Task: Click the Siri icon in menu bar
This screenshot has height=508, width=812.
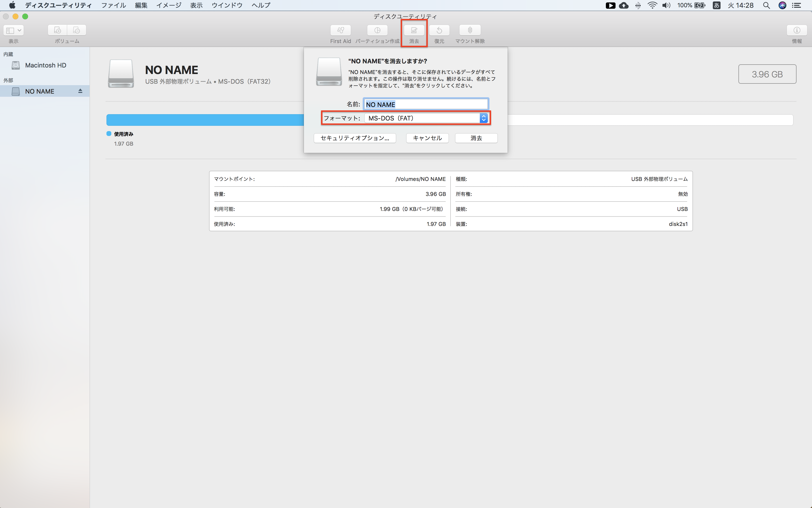Action: click(782, 5)
